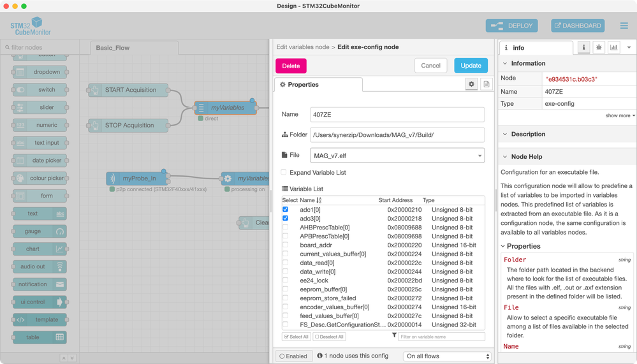Click the DEPLOY button
The width and height of the screenshot is (637, 364).
pos(512,25)
